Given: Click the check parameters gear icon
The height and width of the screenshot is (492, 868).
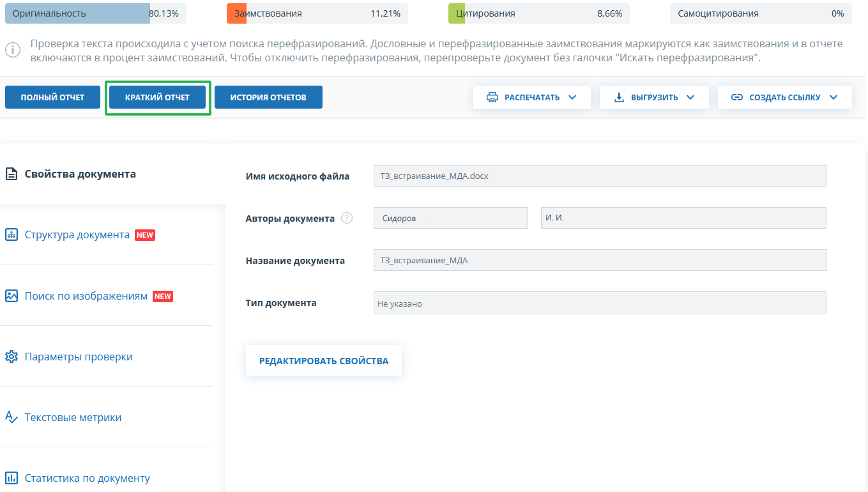Looking at the screenshot, I should 11,357.
